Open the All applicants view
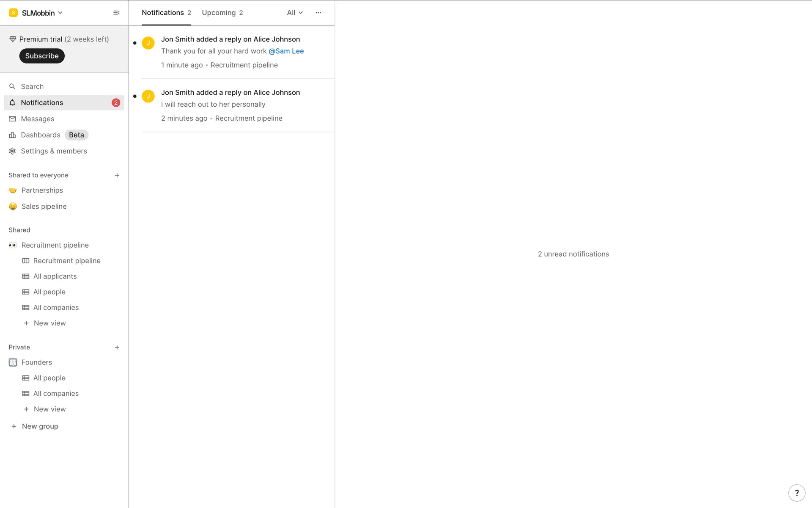The height and width of the screenshot is (508, 812). point(55,276)
